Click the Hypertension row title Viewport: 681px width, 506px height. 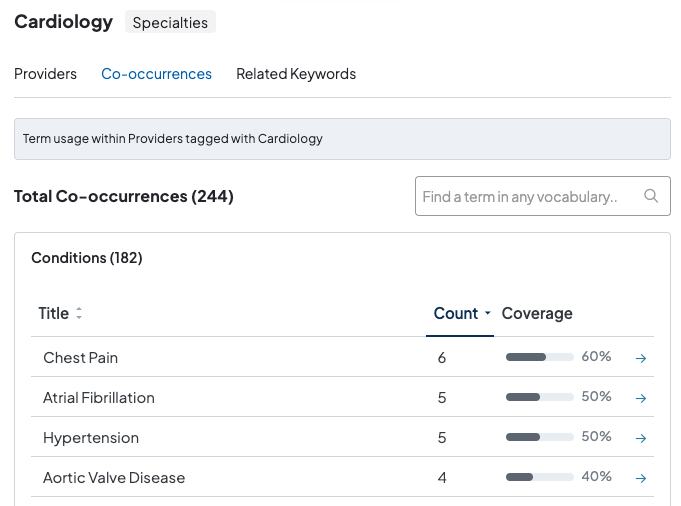(91, 438)
